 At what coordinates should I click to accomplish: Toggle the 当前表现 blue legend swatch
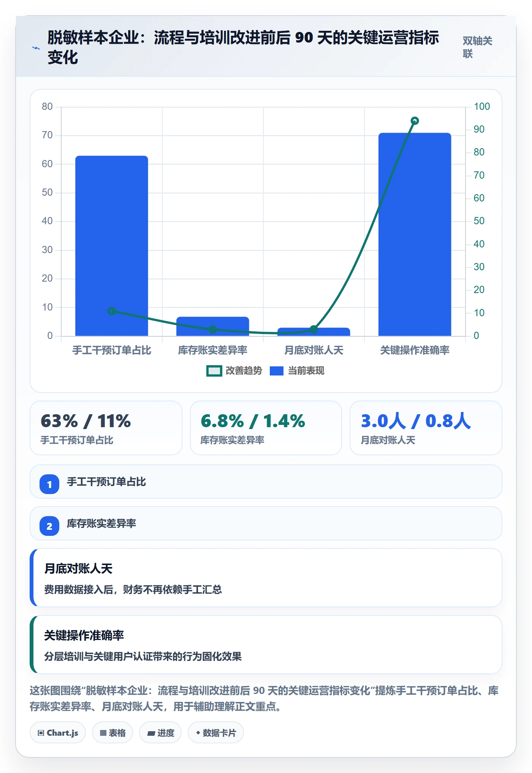tap(277, 371)
